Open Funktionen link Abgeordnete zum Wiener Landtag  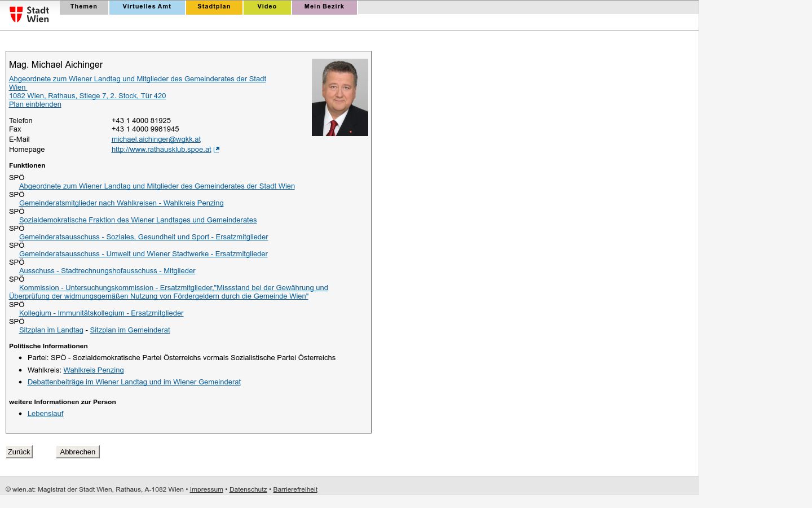pos(157,186)
